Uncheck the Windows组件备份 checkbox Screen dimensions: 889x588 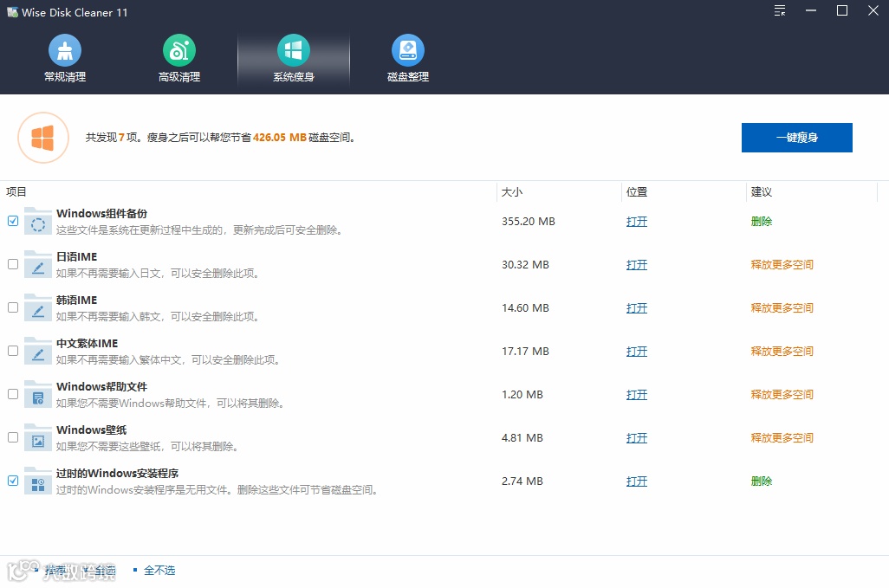(13, 221)
